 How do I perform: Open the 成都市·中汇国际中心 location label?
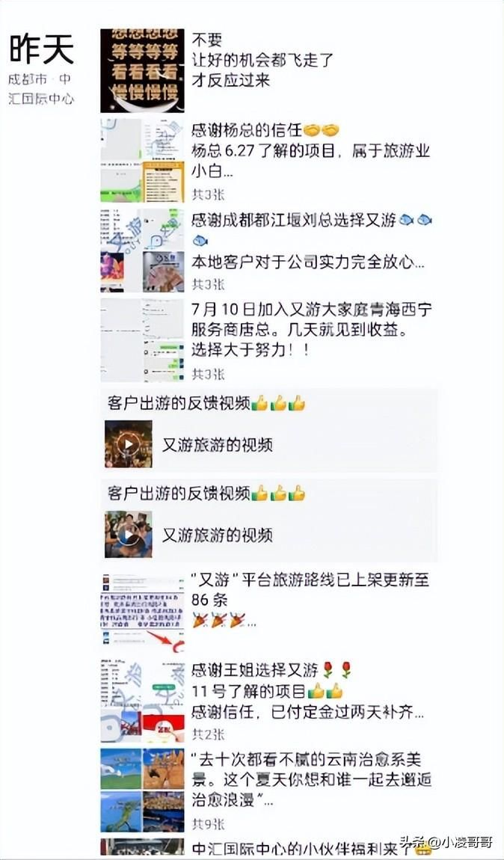[41, 89]
